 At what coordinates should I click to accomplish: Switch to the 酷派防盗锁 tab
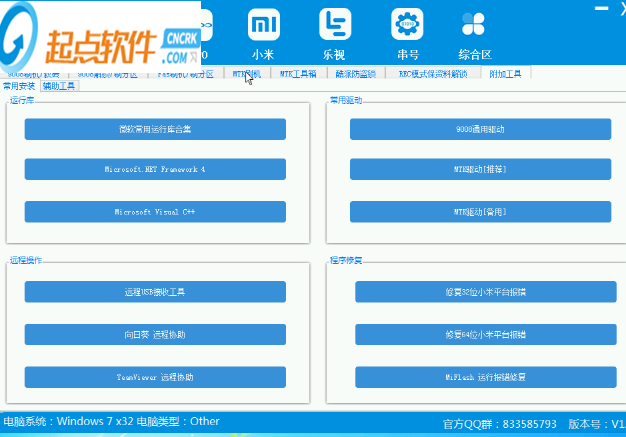tap(356, 73)
